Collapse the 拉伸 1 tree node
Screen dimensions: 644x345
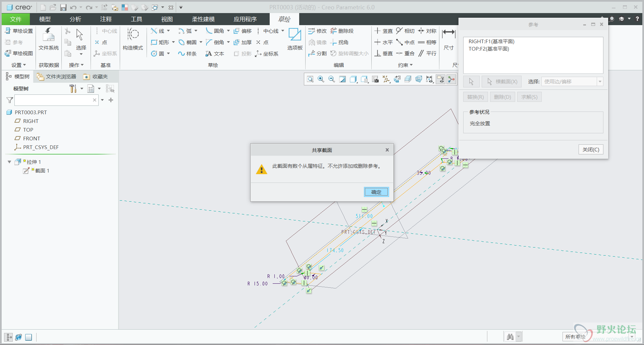(9, 162)
